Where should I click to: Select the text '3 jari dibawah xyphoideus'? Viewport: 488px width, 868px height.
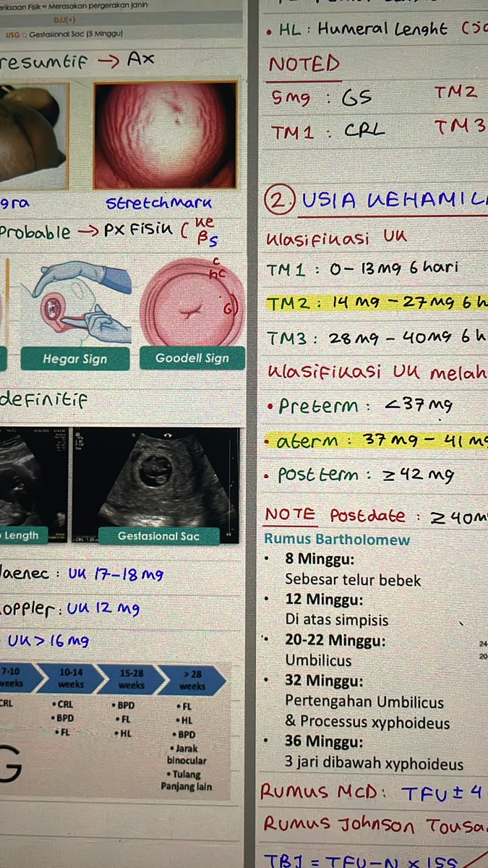click(374, 764)
